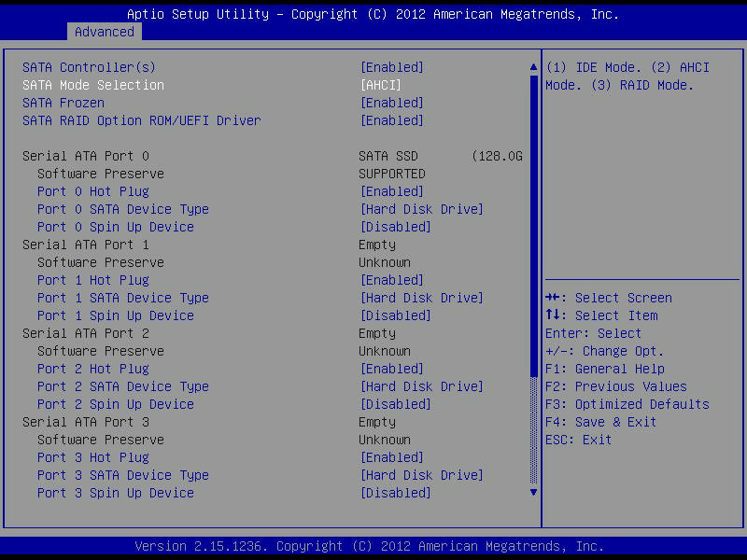Select SATA RAID Option ROM/UEFI Driver
747x560 pixels.
(x=142, y=120)
